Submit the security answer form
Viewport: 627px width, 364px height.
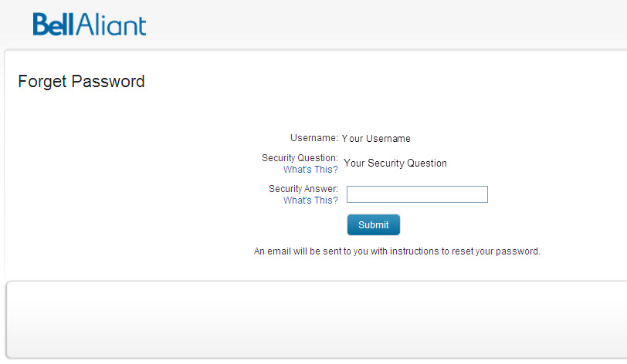374,224
